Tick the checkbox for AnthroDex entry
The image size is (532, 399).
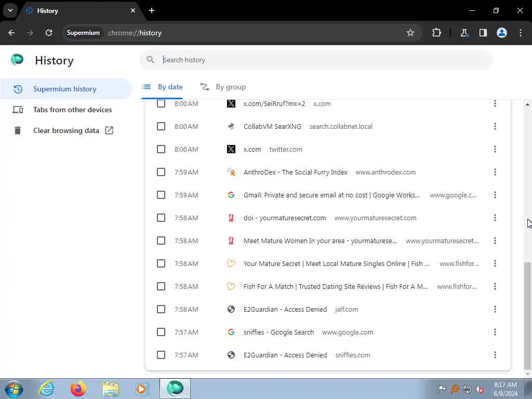(x=161, y=172)
